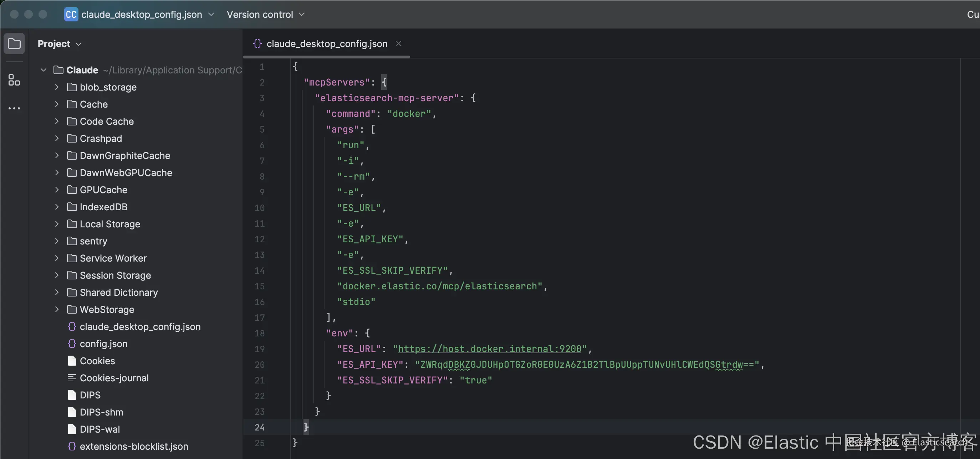This screenshot has width=980, height=459.
Task: Open the Version control dropdown
Action: [266, 15]
